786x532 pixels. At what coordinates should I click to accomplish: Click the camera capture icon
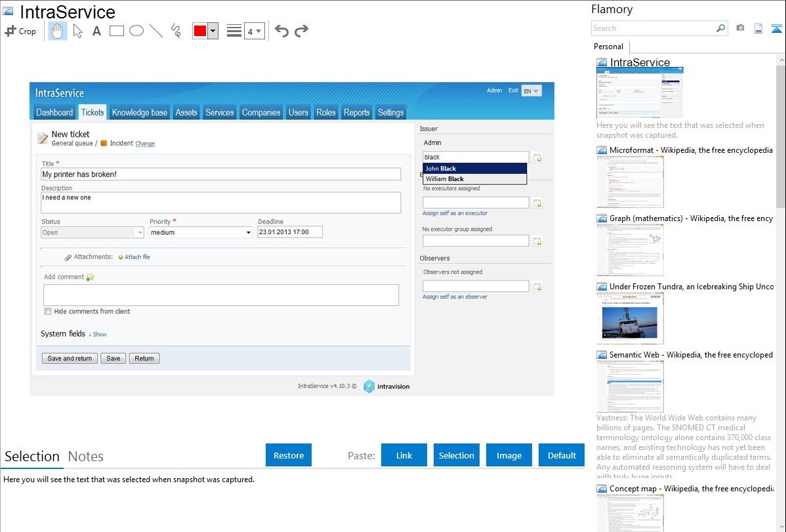(740, 28)
